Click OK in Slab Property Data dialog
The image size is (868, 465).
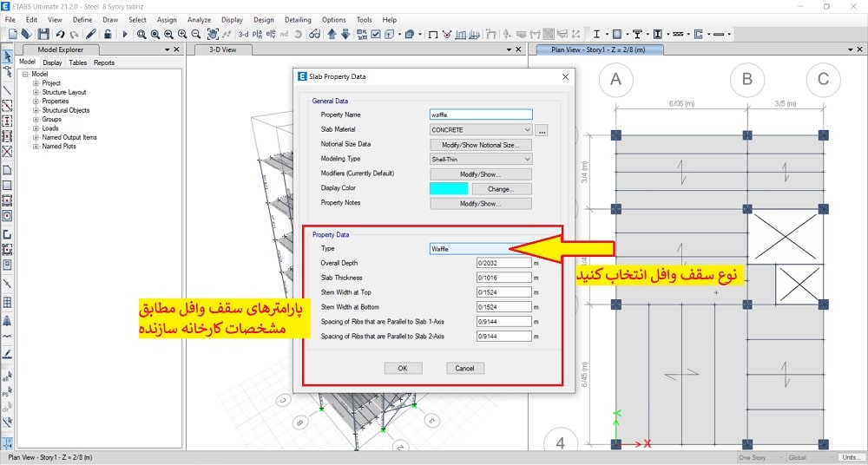[403, 368]
